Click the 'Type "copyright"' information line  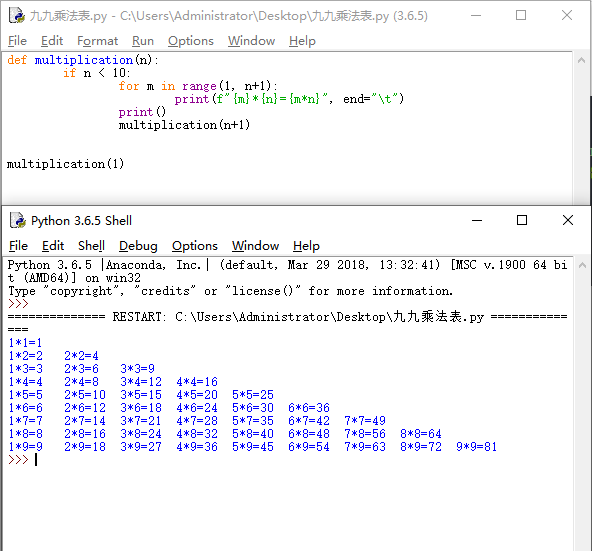pos(230,291)
